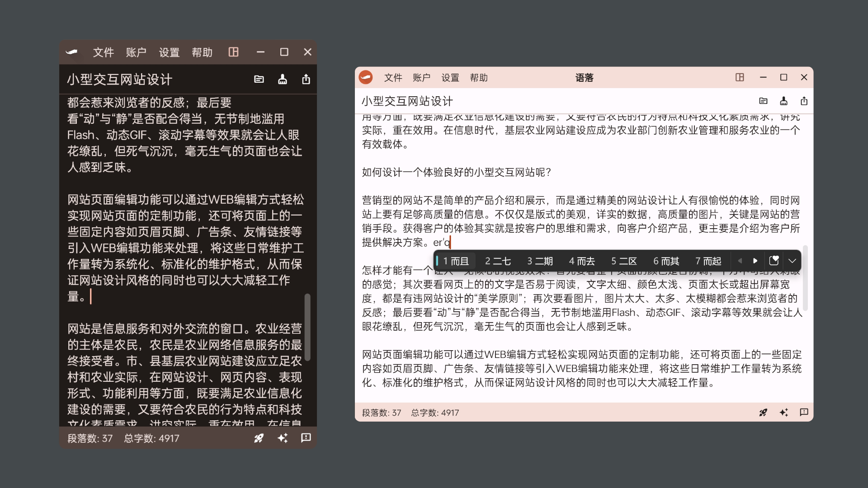Click the sparkle AI icon in light window
This screenshot has width=868, height=488.
(783, 412)
